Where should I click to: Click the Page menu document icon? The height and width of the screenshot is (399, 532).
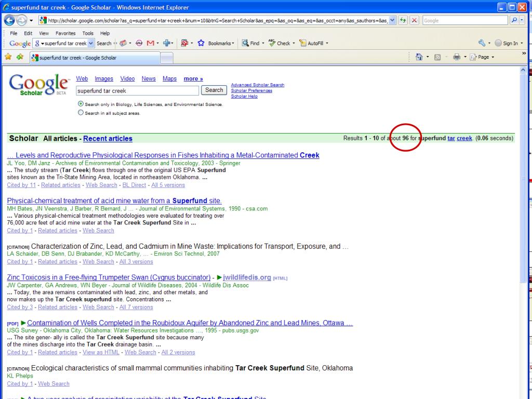(473, 57)
